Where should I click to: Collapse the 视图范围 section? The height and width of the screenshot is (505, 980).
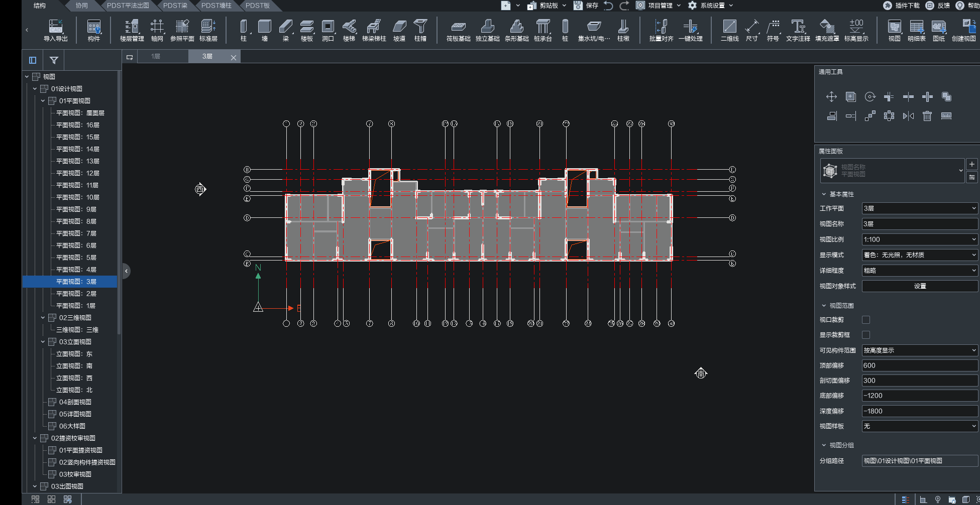click(x=824, y=306)
